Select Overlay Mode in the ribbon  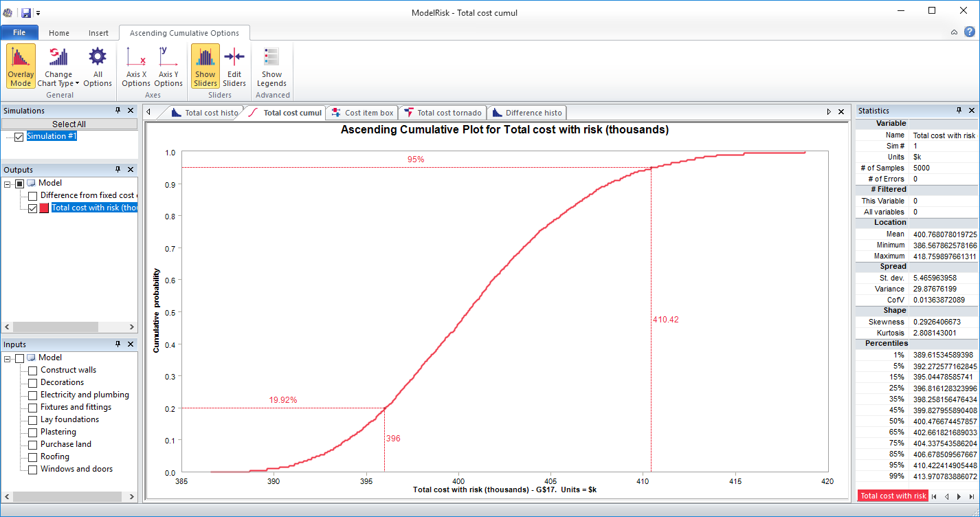tap(20, 65)
